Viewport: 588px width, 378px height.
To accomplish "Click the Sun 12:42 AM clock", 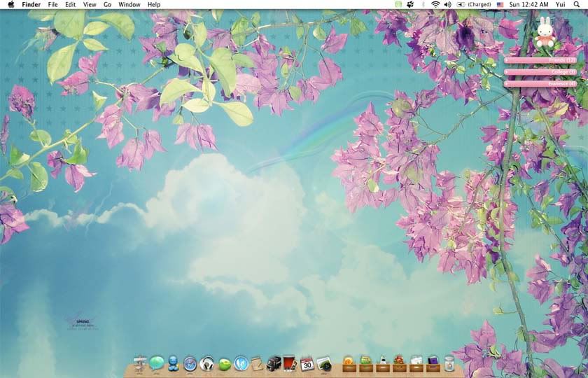I will (528, 4).
